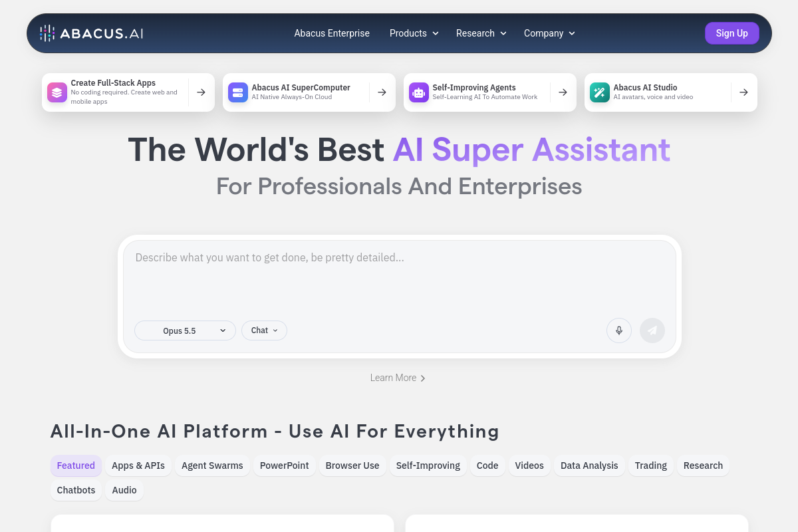Click the Abacus AI SuperComputer server icon

coord(238,92)
